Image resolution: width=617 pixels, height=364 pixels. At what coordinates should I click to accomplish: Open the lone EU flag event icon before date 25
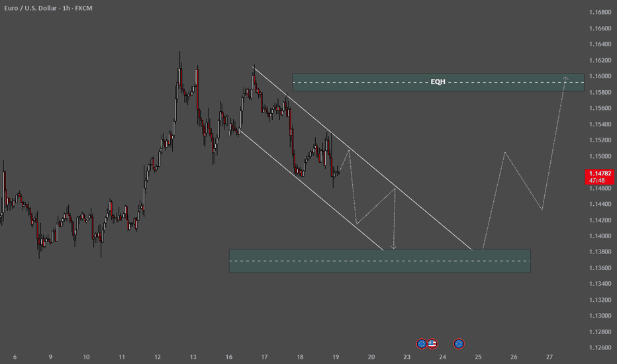459,343
